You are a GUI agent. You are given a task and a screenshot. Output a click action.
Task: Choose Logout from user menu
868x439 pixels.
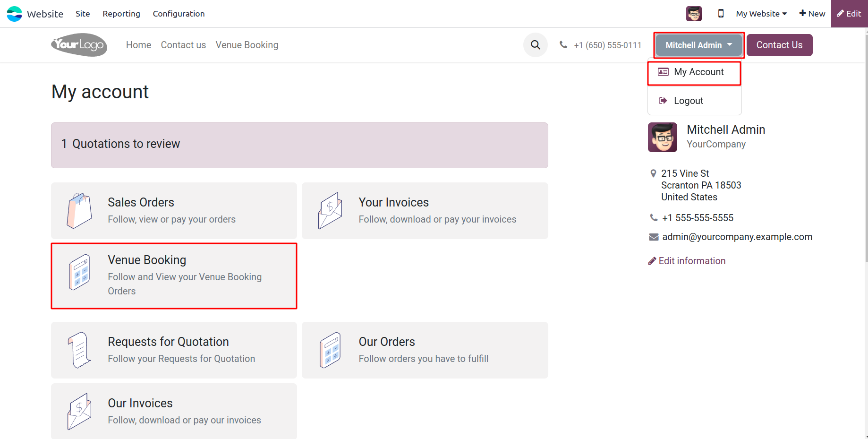tap(688, 101)
